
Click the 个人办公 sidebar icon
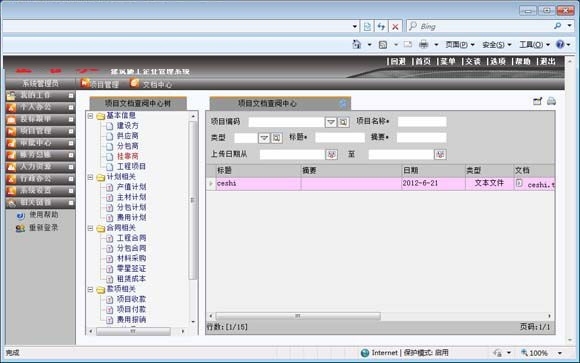[x=11, y=107]
